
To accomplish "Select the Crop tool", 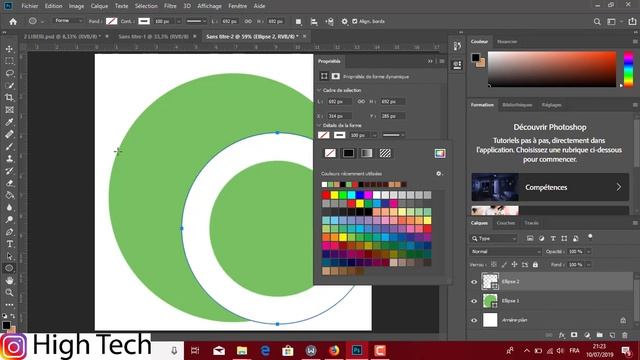I will [x=9, y=98].
